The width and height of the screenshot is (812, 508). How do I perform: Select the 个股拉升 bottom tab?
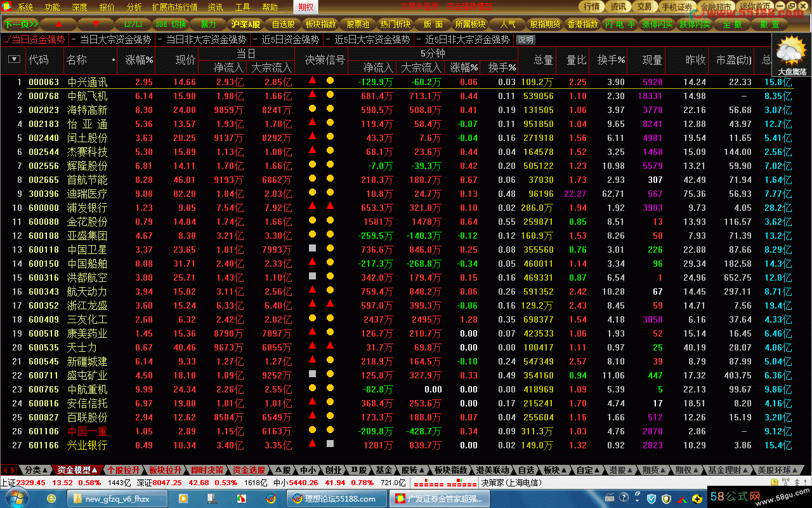pyautogui.click(x=123, y=471)
